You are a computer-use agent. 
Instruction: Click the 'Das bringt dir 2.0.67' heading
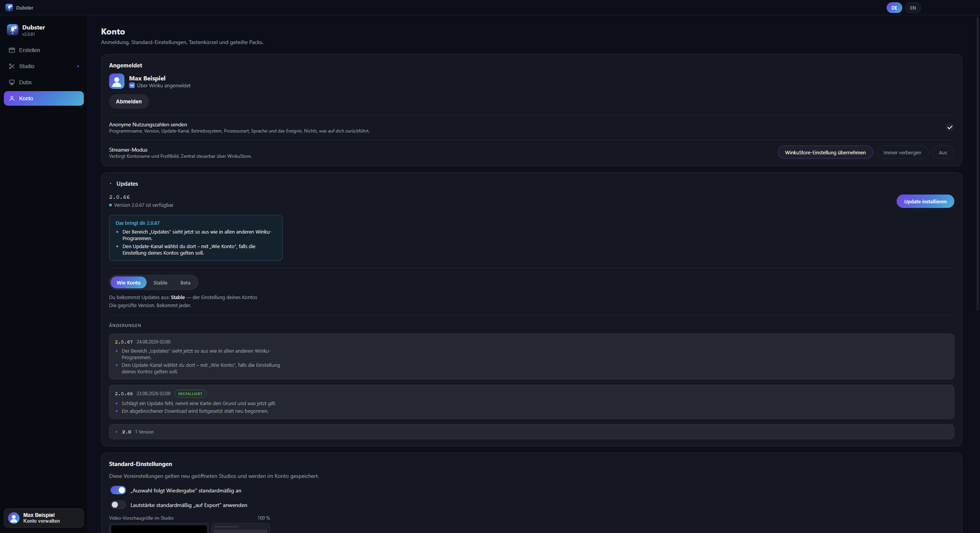point(137,223)
